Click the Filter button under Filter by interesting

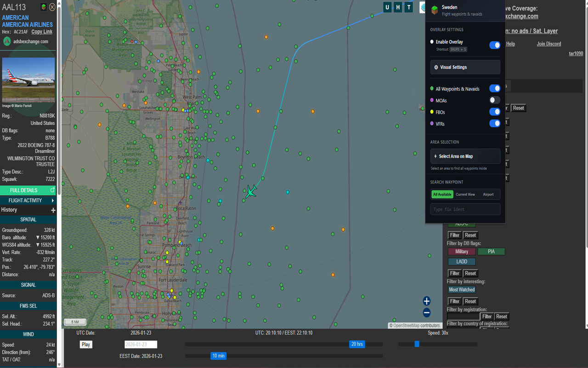(x=454, y=301)
